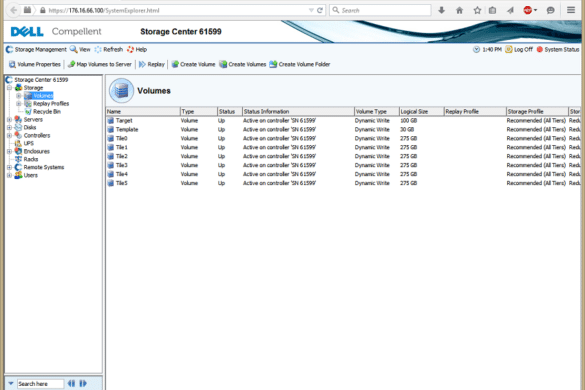Open Create Volume Folder tool

(x=300, y=64)
